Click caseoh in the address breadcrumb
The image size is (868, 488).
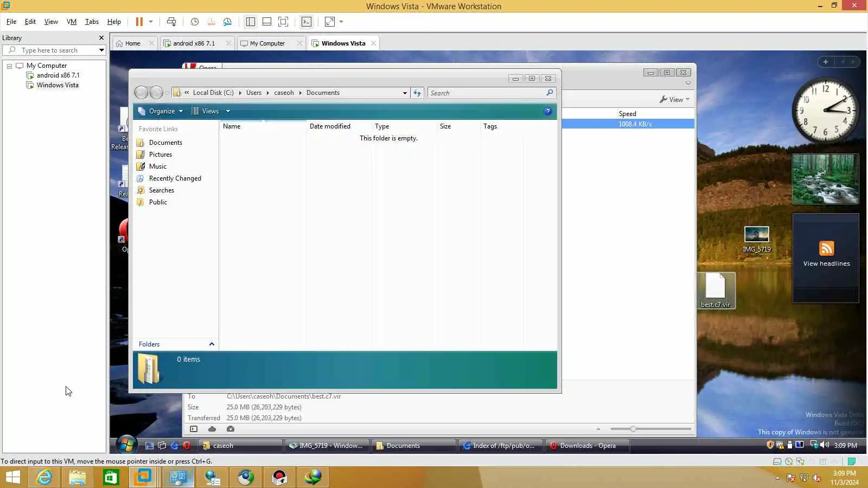coord(284,93)
